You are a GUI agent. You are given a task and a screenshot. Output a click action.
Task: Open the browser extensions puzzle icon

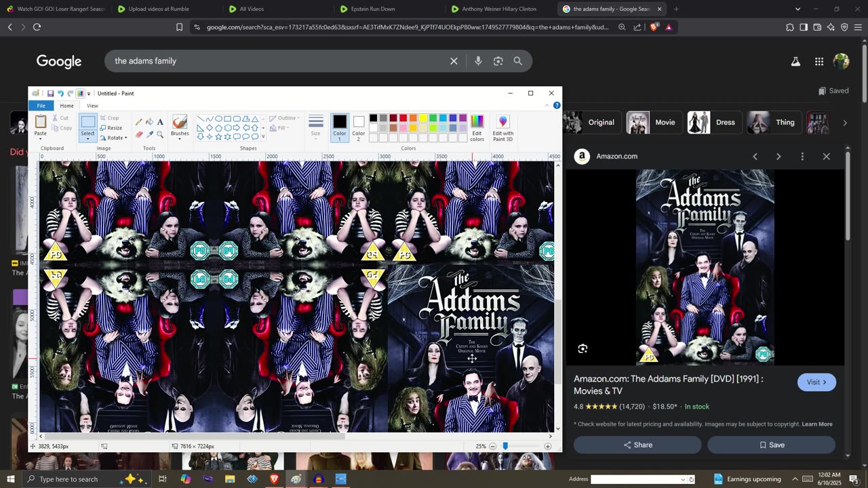pos(790,27)
